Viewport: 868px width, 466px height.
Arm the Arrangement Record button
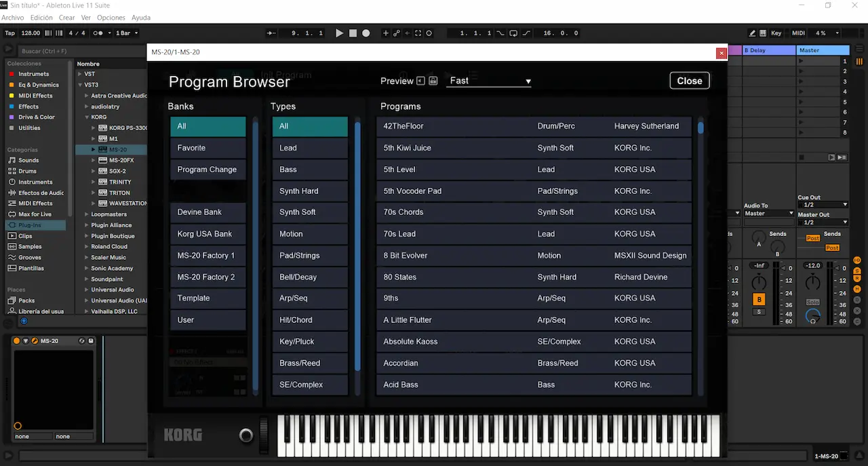click(x=366, y=33)
